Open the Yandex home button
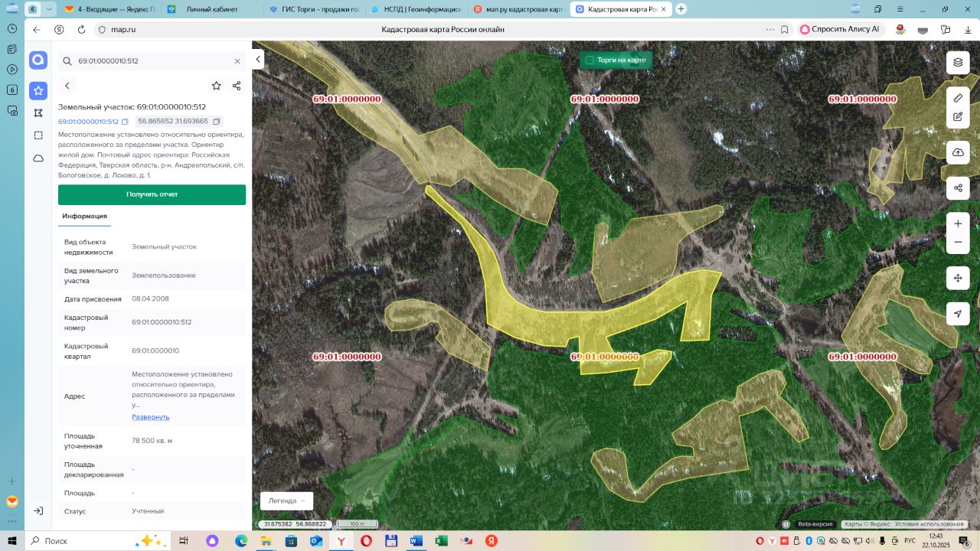 click(59, 29)
